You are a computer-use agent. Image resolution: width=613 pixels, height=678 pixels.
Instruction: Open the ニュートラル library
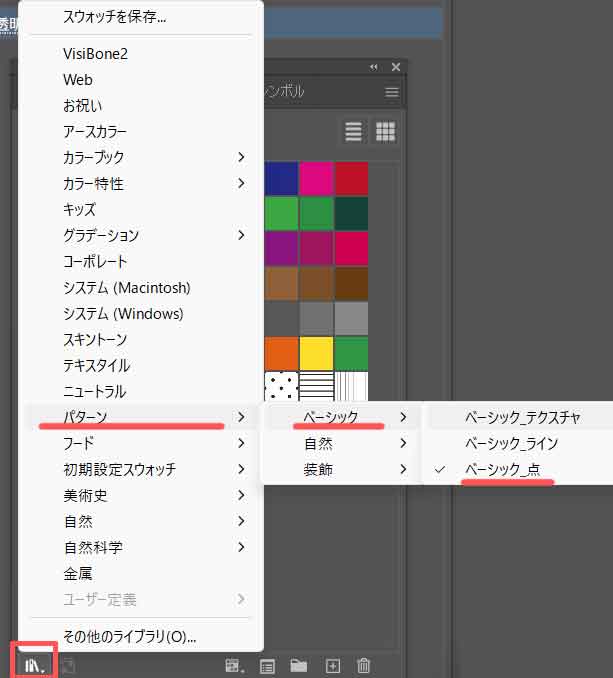[141, 391]
